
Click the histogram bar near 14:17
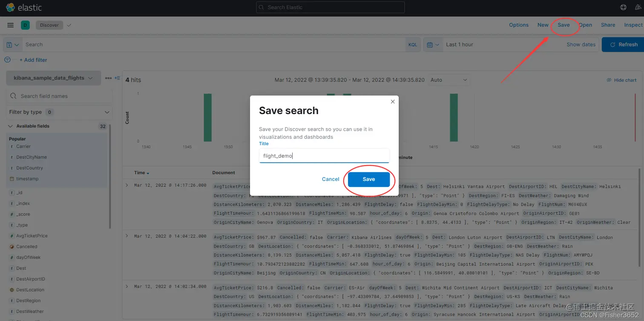(454, 118)
